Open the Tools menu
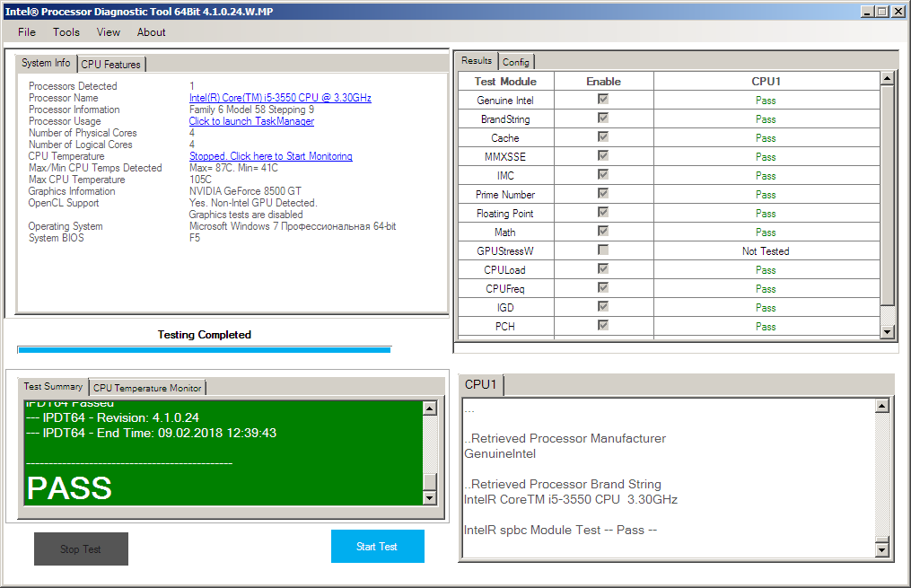 tap(66, 32)
